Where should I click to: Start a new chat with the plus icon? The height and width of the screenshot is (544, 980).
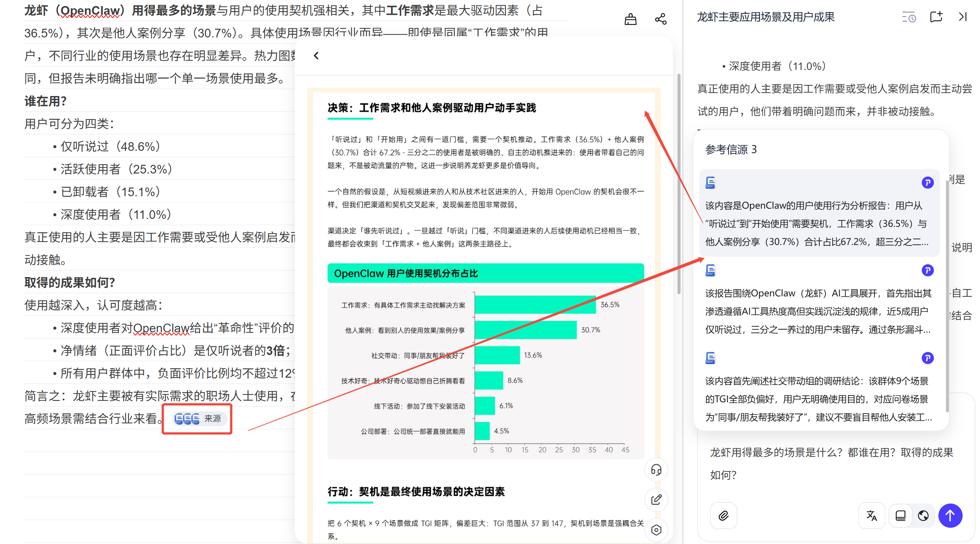[936, 17]
